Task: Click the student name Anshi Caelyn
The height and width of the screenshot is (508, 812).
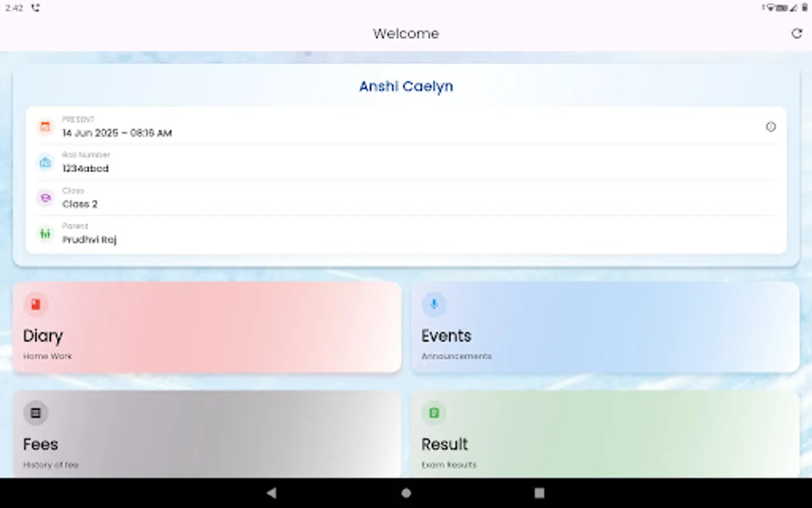Action: tap(405, 86)
